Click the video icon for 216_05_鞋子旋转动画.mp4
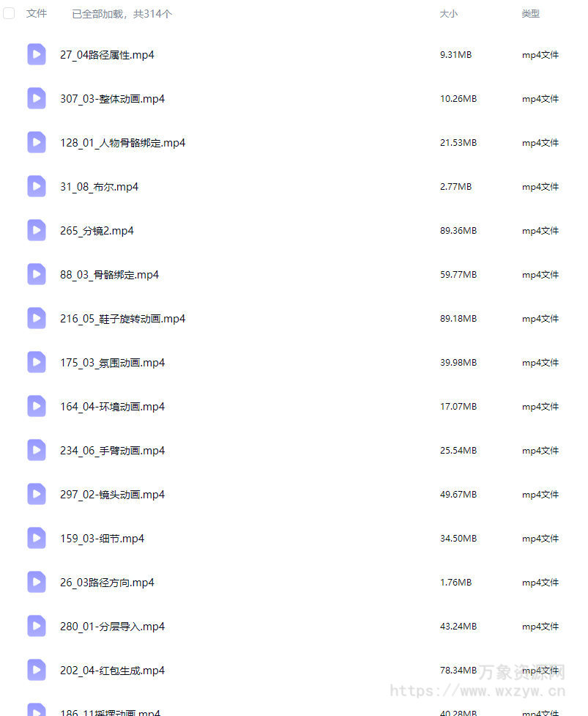The image size is (588, 716). point(37,318)
